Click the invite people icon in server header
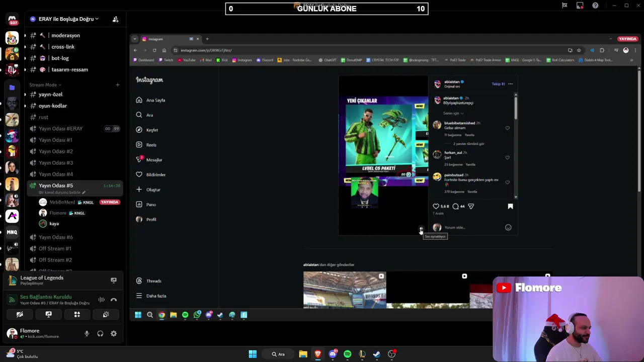 tap(115, 19)
